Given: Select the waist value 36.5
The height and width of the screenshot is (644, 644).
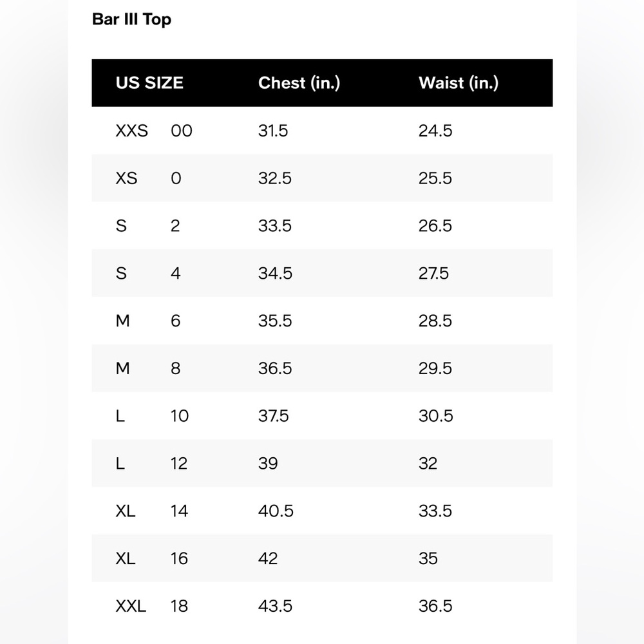Looking at the screenshot, I should point(435,606).
